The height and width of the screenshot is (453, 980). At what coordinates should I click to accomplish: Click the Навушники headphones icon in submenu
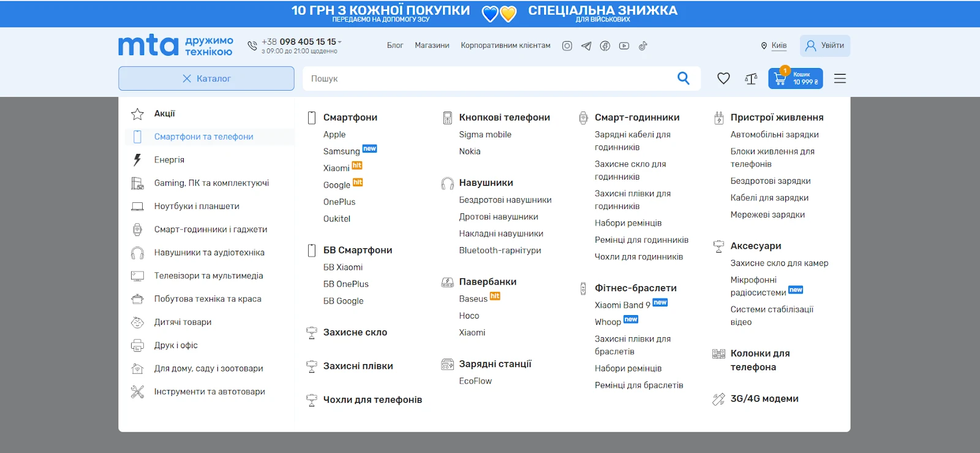click(x=448, y=183)
